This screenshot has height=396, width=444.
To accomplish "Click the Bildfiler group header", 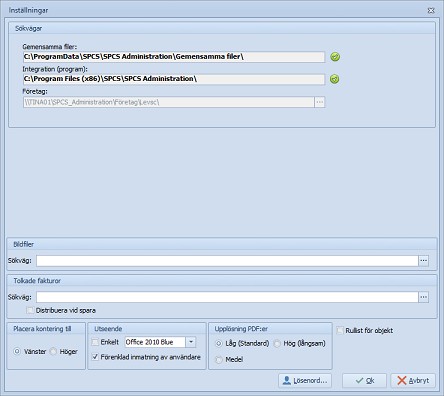I will (x=222, y=244).
